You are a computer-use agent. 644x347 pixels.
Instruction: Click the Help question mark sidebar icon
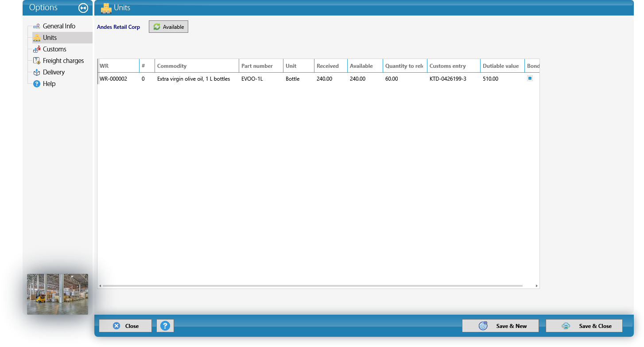(37, 84)
